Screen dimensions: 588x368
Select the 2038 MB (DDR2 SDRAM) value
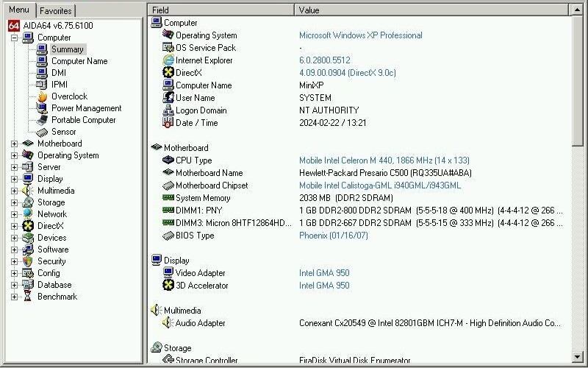pyautogui.click(x=346, y=198)
